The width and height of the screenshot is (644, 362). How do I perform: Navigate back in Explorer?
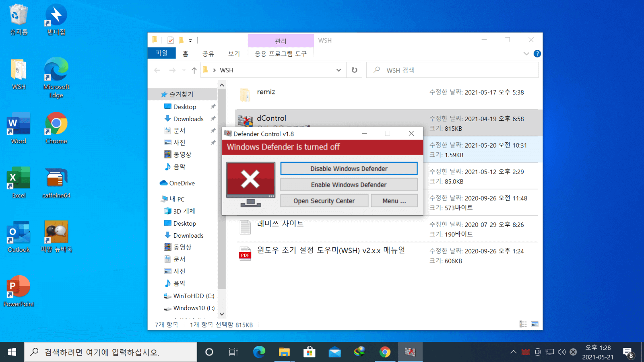pos(157,70)
